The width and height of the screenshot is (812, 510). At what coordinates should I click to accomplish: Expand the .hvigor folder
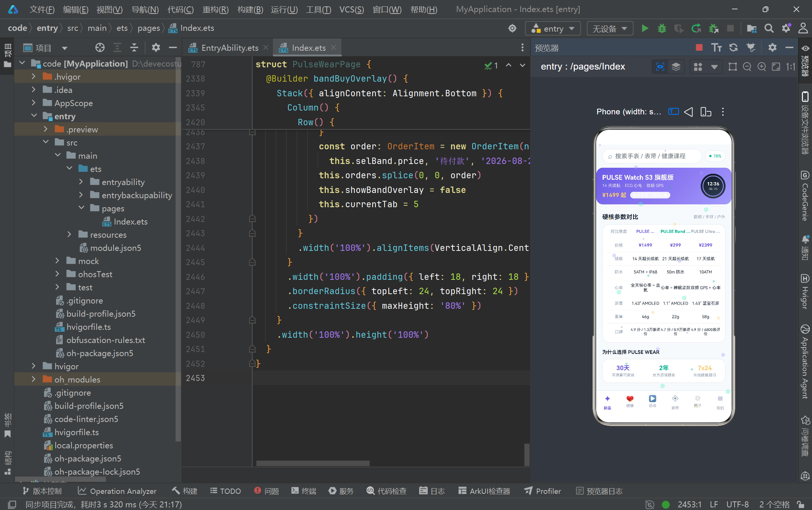click(x=33, y=76)
